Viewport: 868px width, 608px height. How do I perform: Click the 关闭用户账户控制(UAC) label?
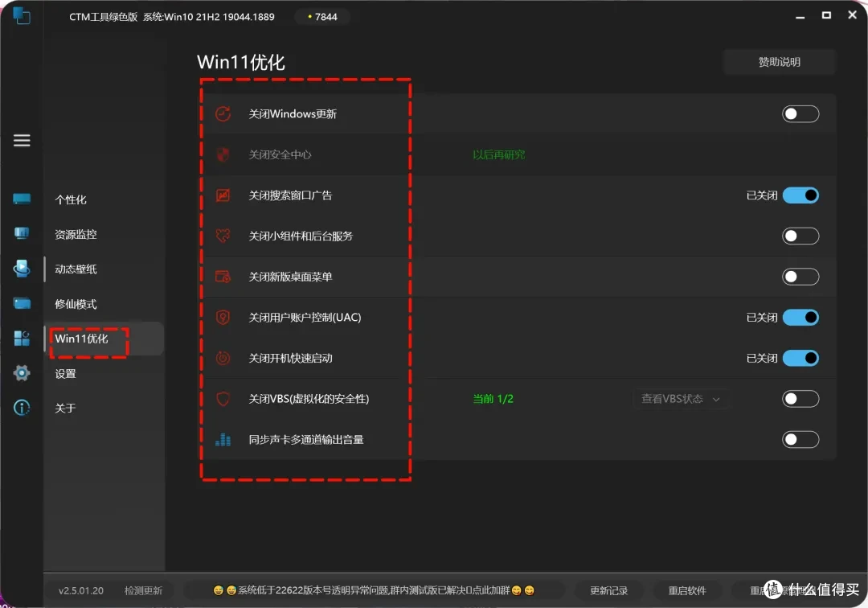pos(305,318)
